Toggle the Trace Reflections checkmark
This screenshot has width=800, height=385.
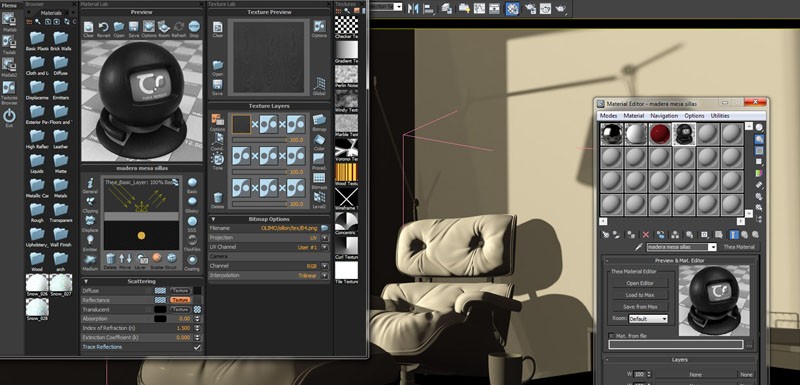[x=197, y=347]
